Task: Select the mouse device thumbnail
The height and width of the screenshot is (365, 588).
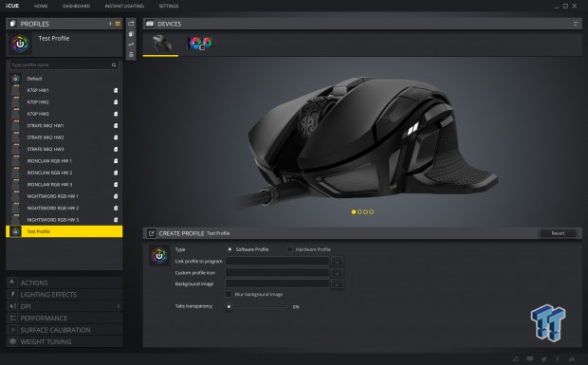Action: (161, 44)
